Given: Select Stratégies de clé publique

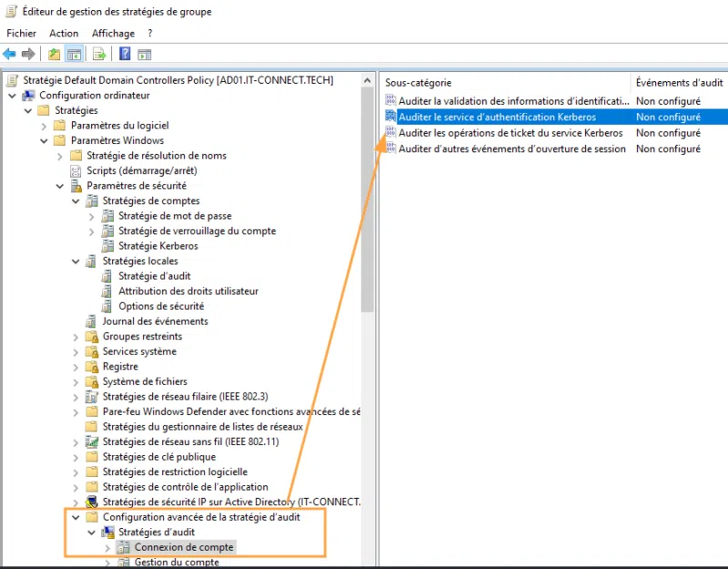Looking at the screenshot, I should pos(159,457).
